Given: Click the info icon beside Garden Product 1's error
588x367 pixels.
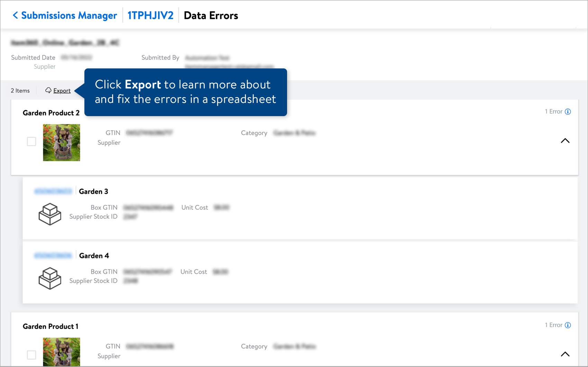Looking at the screenshot, I should [x=568, y=325].
